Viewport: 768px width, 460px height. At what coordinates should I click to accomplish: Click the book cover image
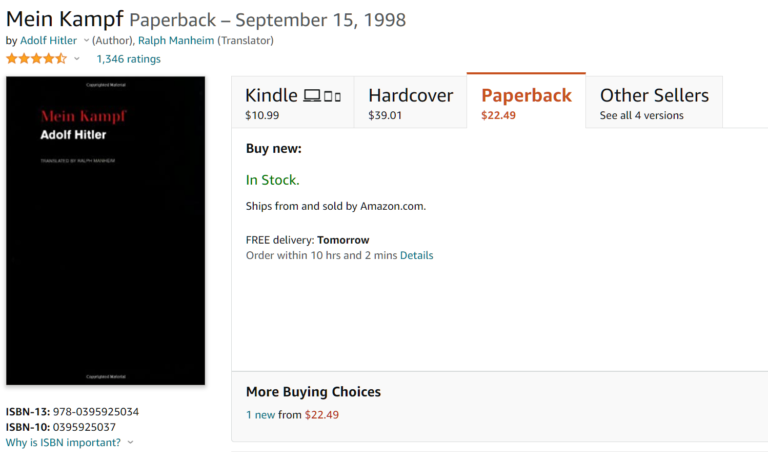[x=105, y=230]
